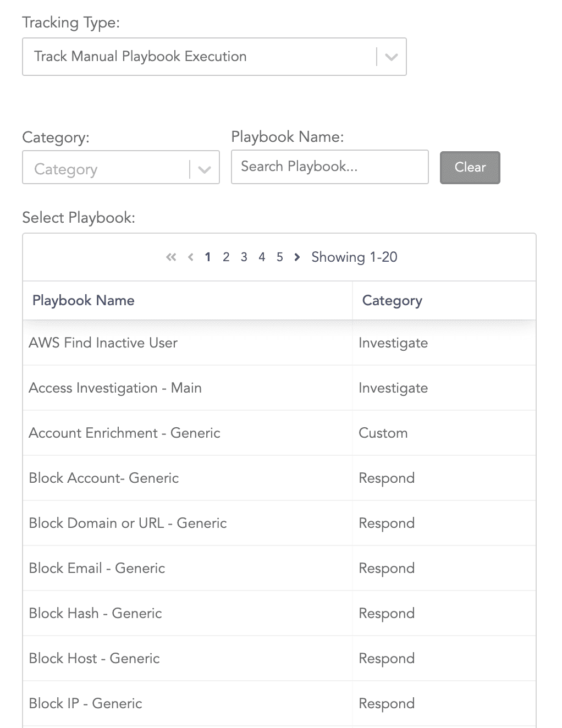The width and height of the screenshot is (562, 728).
Task: Open page 4 of playbooks
Action: point(262,257)
